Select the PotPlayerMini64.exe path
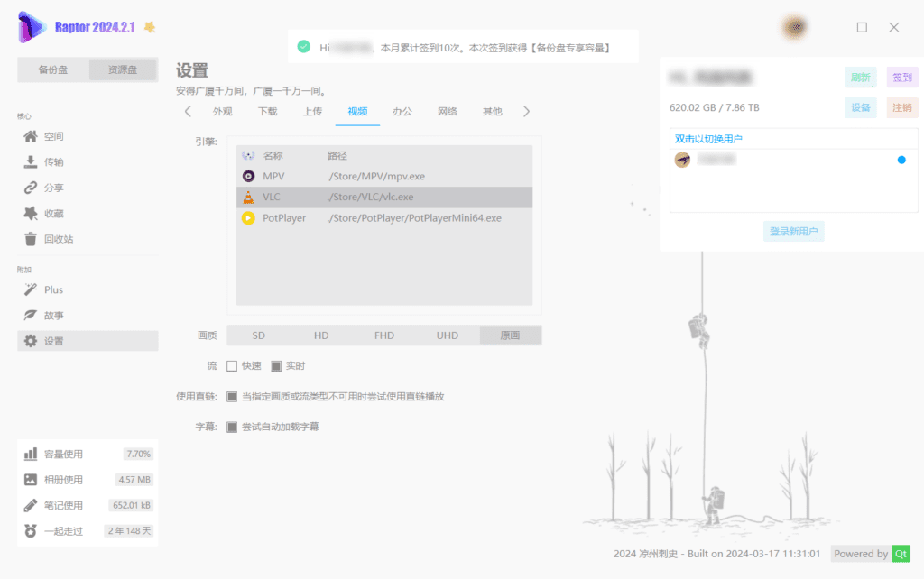The image size is (924, 579). pos(414,218)
